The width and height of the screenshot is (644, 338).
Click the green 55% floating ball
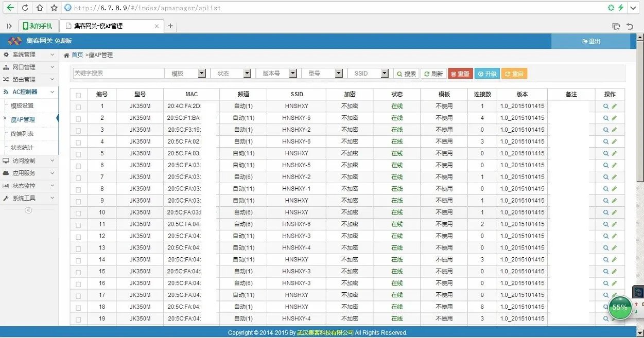620,307
